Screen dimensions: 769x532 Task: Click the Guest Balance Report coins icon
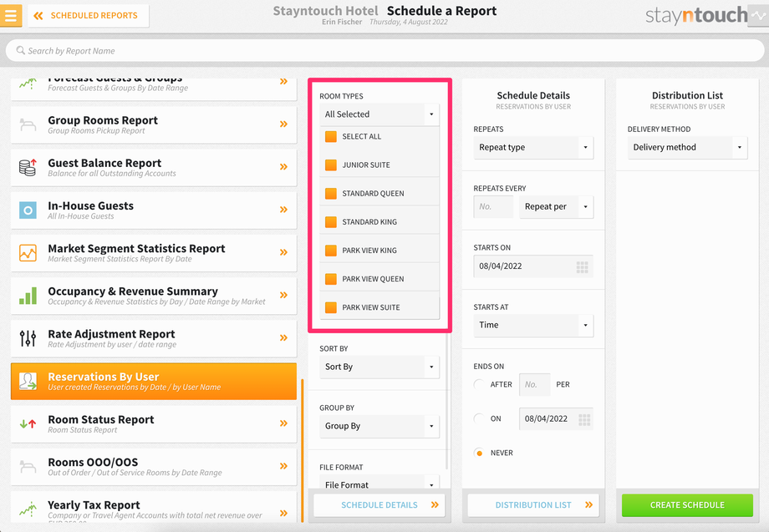(x=28, y=168)
